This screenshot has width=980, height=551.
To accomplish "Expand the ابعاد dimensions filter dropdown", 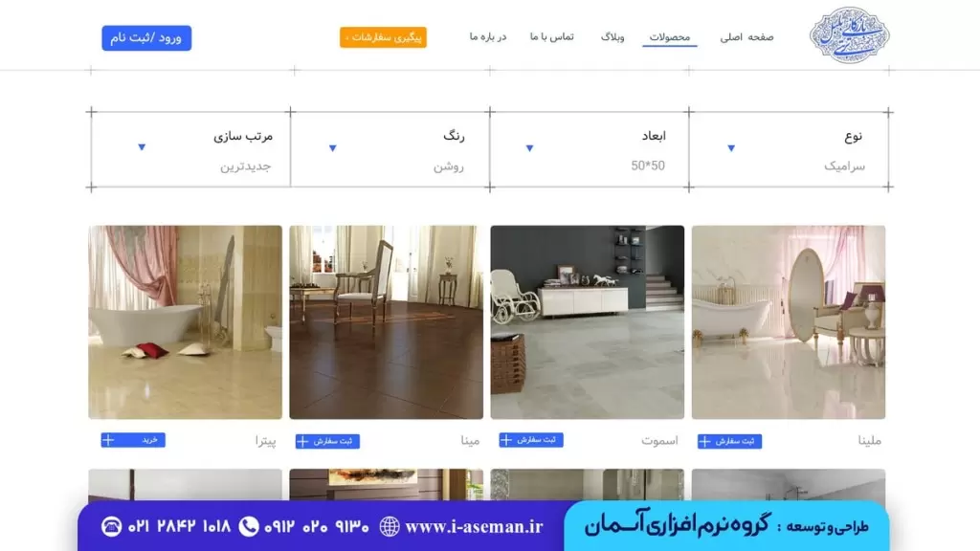I will tap(529, 148).
